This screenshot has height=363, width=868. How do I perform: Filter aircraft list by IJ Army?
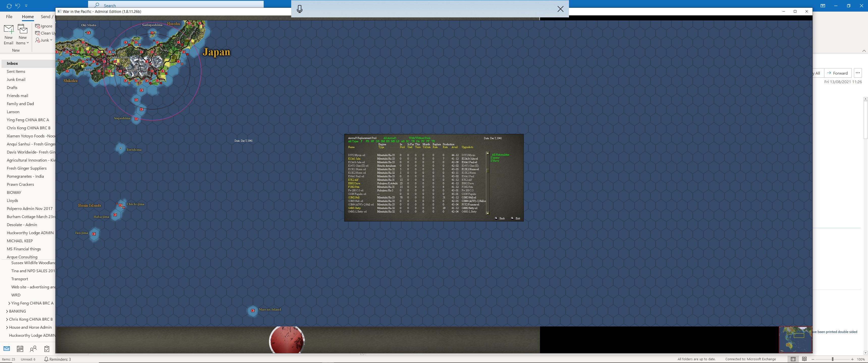[x=496, y=158]
